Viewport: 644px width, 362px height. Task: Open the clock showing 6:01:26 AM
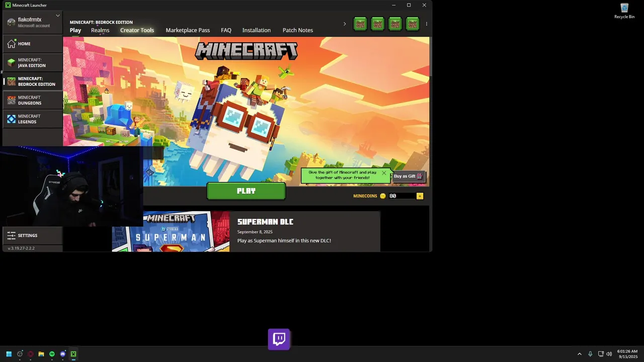(627, 354)
